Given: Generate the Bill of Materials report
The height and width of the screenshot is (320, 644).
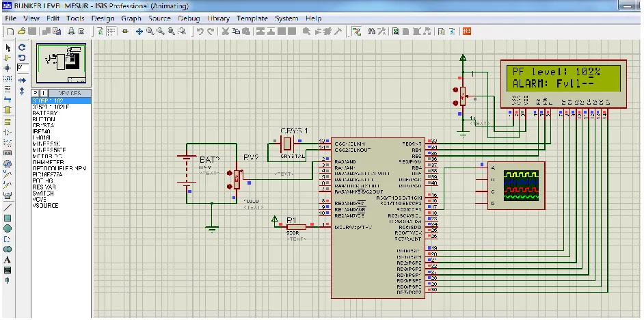Looking at the screenshot, I should coord(441,31).
